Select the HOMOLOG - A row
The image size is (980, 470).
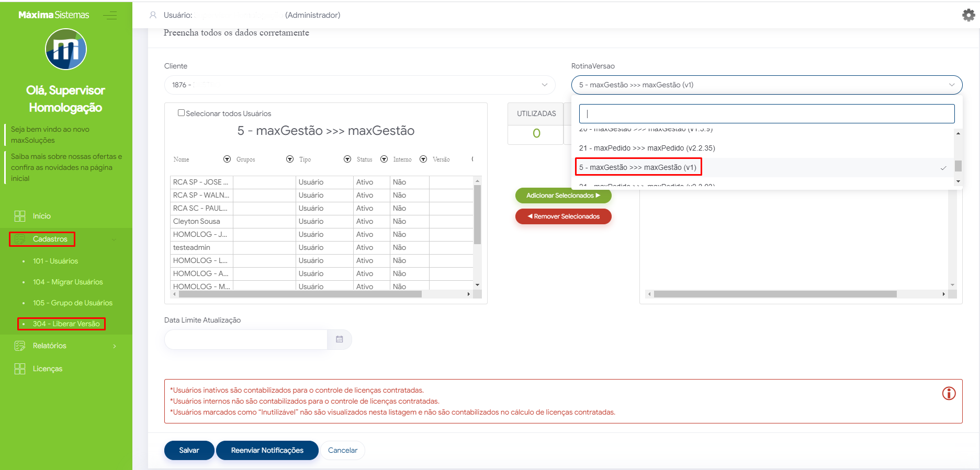[322, 273]
